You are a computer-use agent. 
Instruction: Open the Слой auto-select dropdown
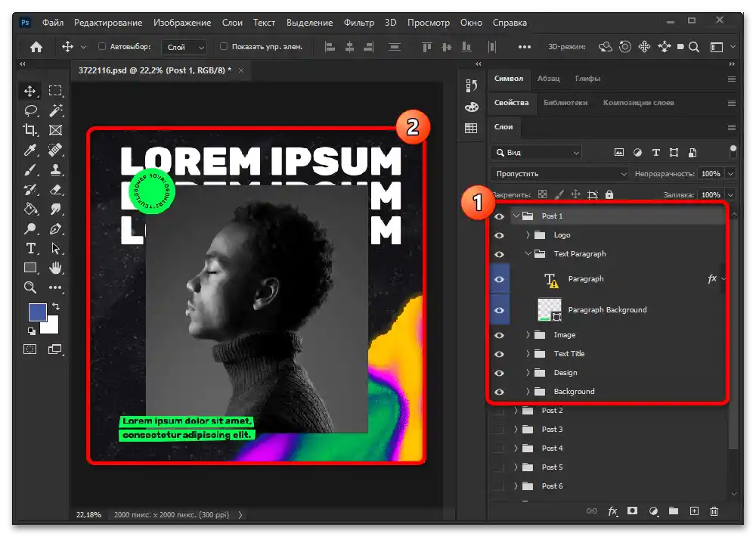coord(184,47)
